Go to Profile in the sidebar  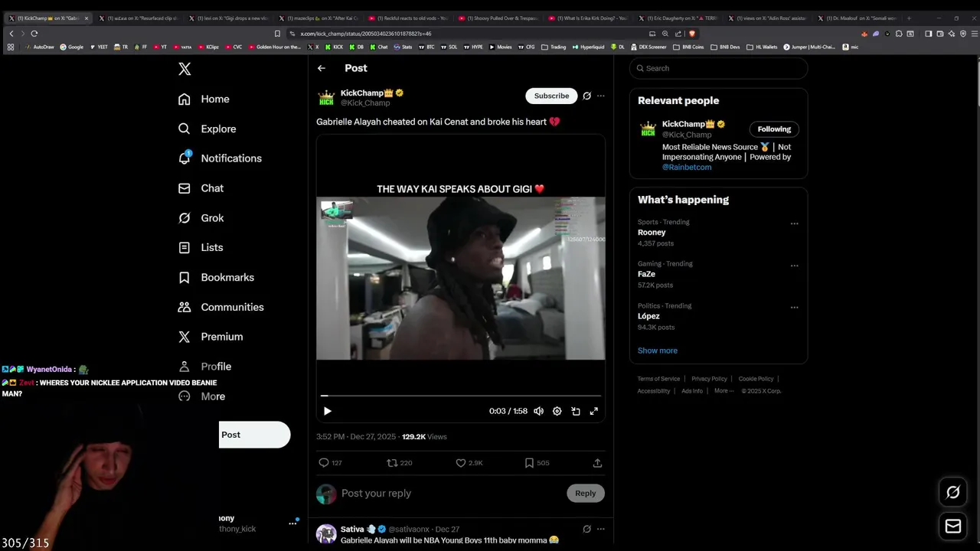coord(204,367)
